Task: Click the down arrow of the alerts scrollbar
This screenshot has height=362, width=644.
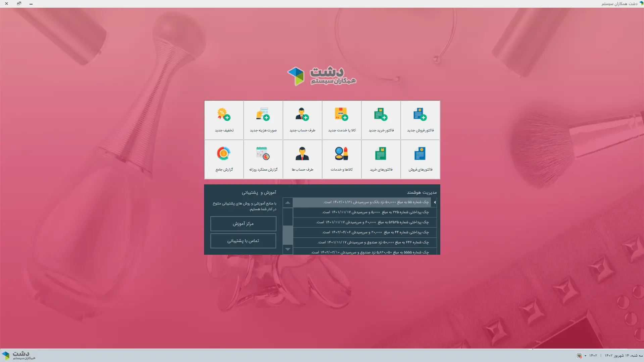Action: click(x=288, y=249)
